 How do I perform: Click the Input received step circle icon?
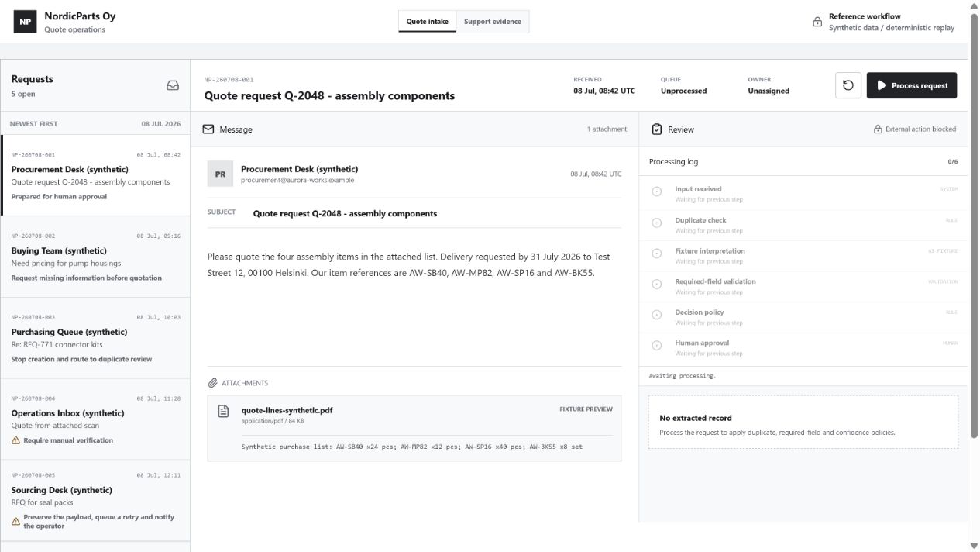point(657,191)
